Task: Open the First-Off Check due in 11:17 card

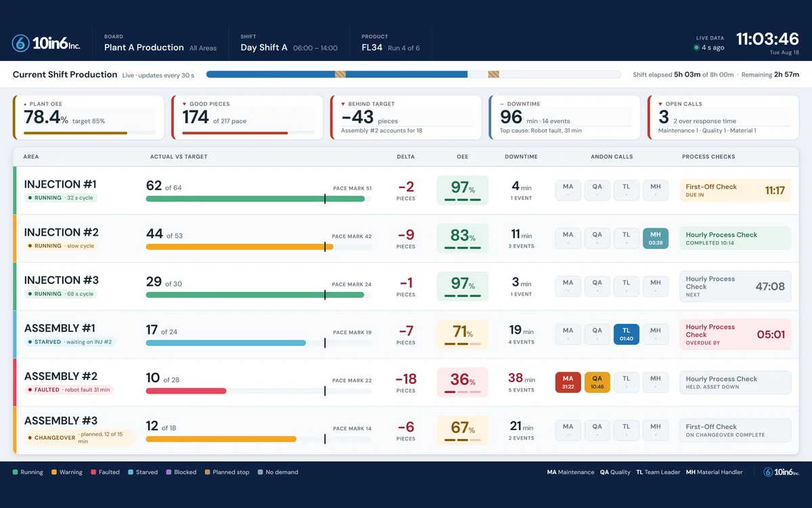Action: (735, 190)
